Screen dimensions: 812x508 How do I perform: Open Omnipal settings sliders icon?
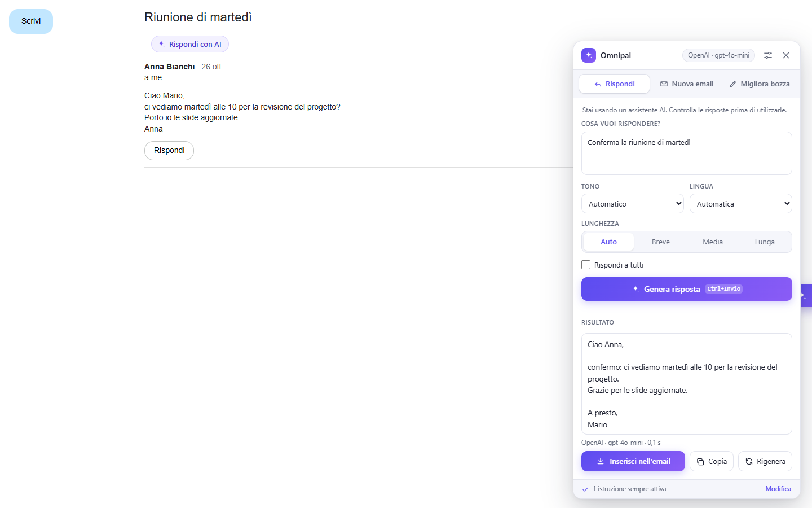tap(768, 55)
